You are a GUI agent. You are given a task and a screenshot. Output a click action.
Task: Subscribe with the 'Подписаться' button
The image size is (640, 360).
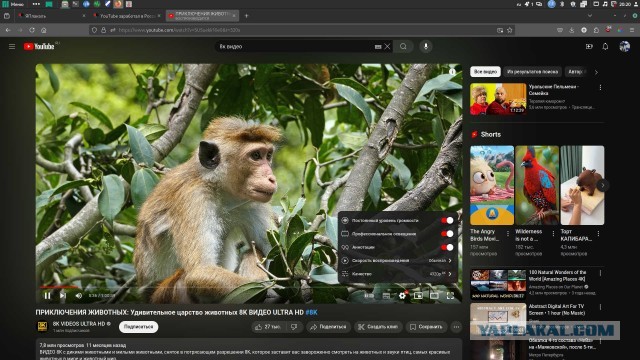(x=138, y=327)
